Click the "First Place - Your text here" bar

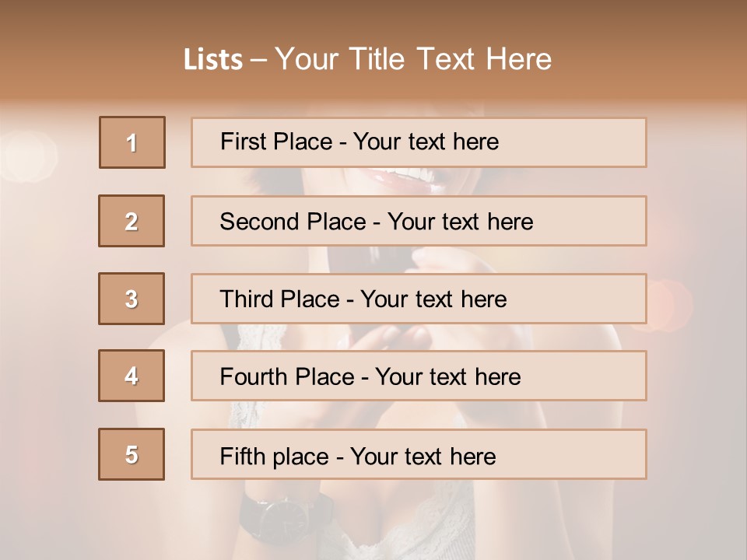point(419,142)
